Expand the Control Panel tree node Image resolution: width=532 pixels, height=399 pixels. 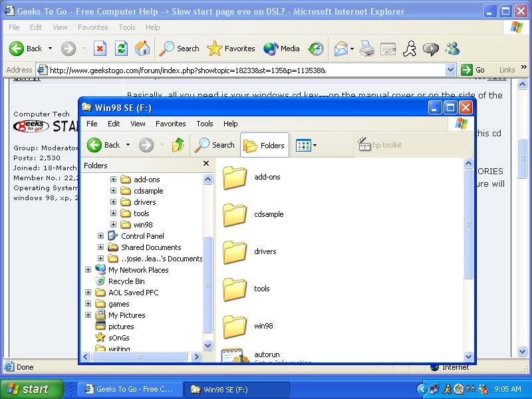pos(101,236)
